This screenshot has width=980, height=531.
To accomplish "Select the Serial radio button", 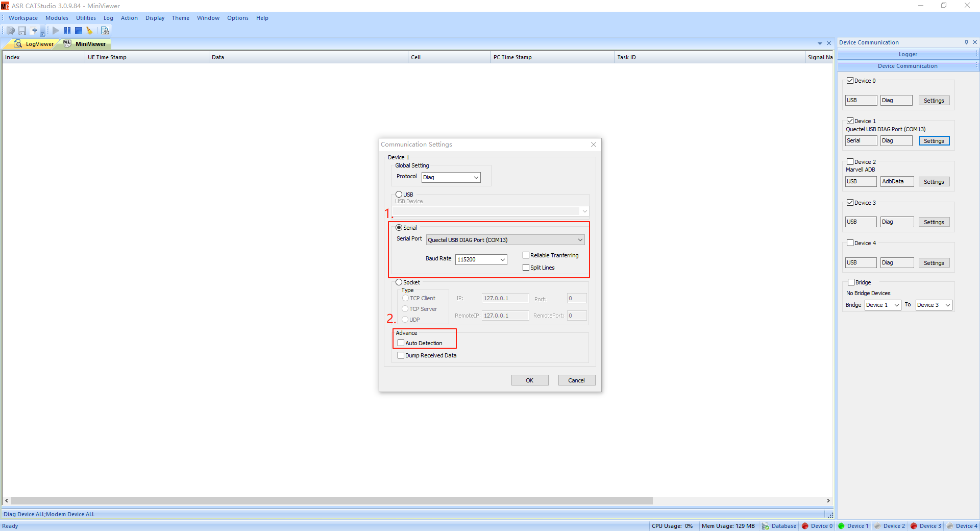I will coord(399,228).
